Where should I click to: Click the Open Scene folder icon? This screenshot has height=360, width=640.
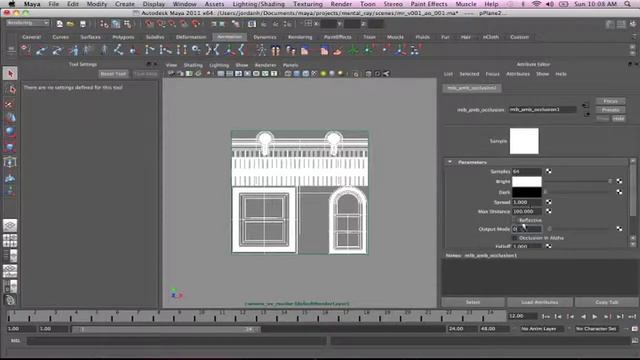[x=70, y=24]
